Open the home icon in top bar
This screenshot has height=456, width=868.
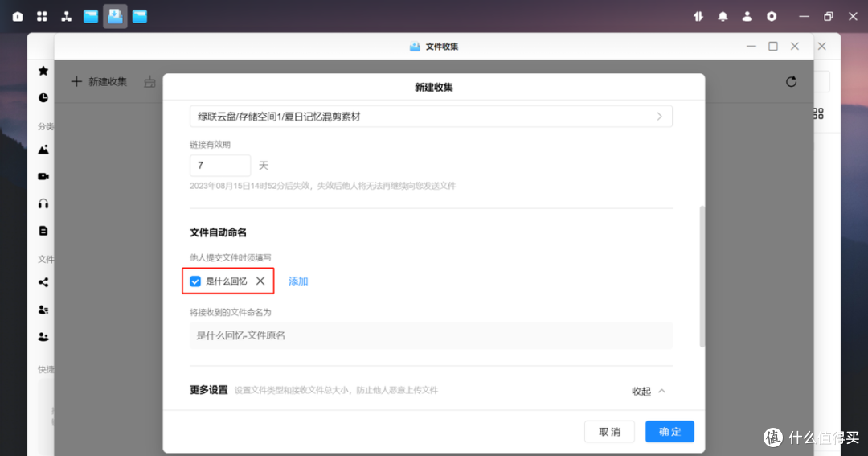pyautogui.click(x=18, y=17)
